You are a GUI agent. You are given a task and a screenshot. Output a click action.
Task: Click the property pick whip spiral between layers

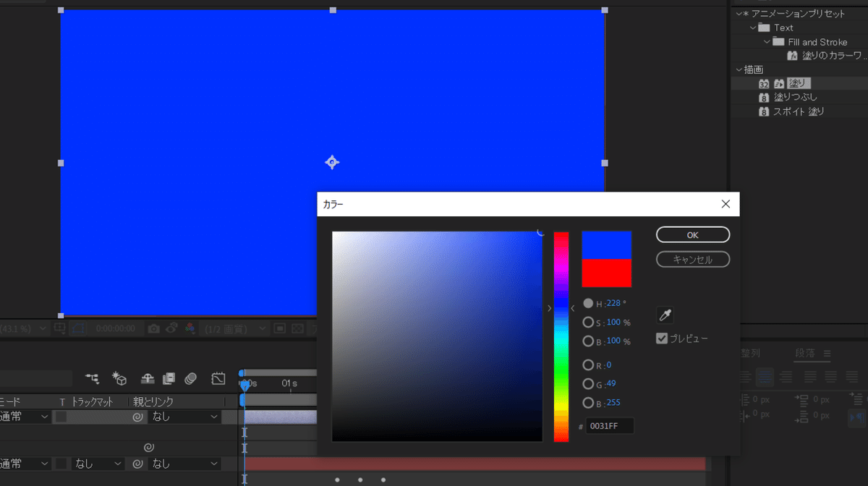[149, 448]
